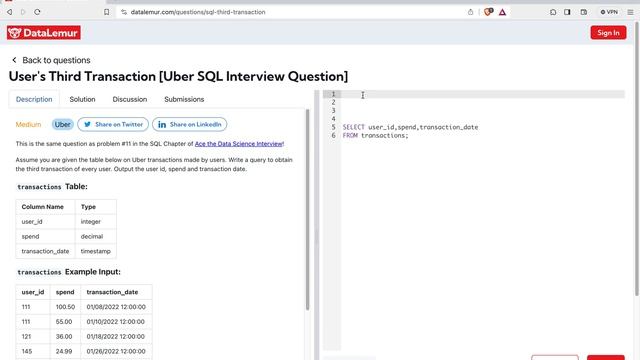Open the wallet icon in the toolbar

coord(584,12)
